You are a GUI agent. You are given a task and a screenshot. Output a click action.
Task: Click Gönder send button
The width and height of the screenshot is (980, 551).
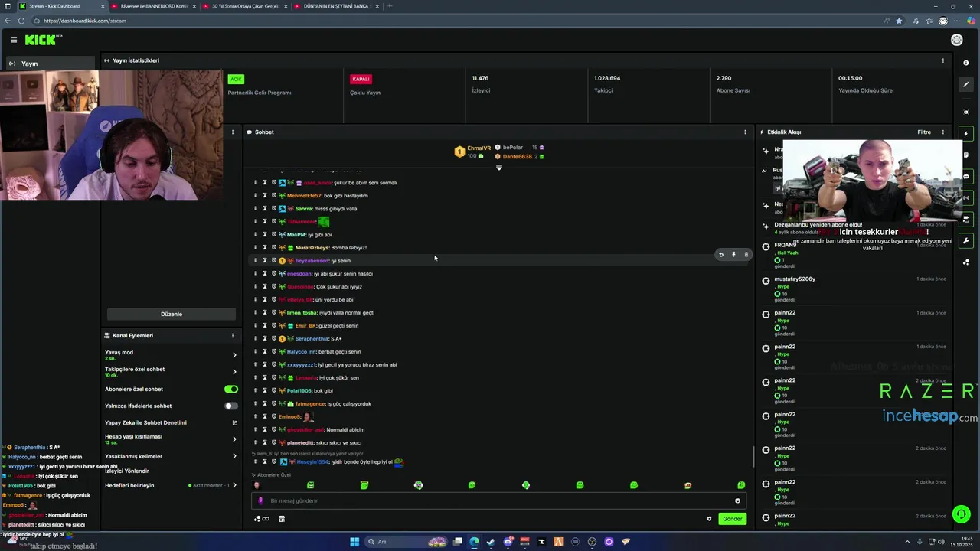click(733, 519)
